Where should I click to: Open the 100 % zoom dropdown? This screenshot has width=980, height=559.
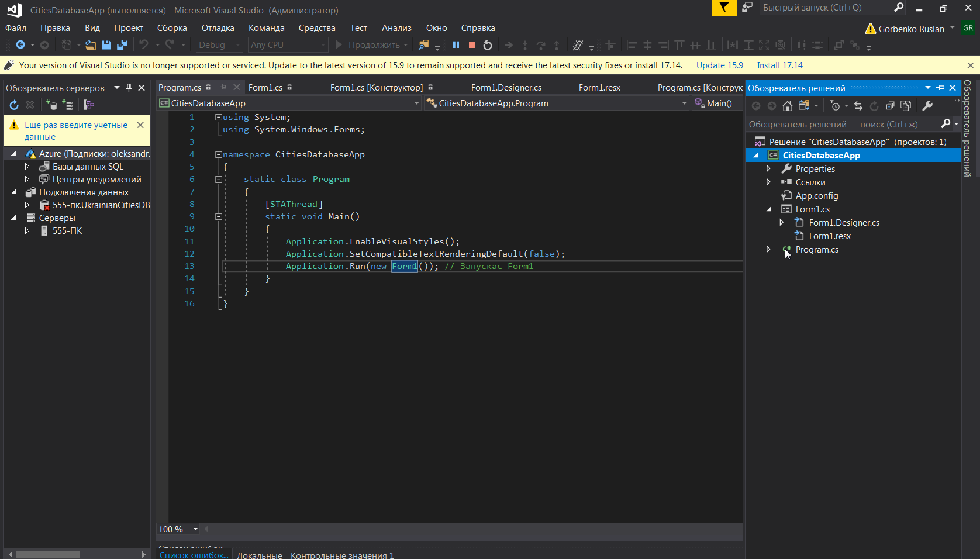pyautogui.click(x=195, y=529)
